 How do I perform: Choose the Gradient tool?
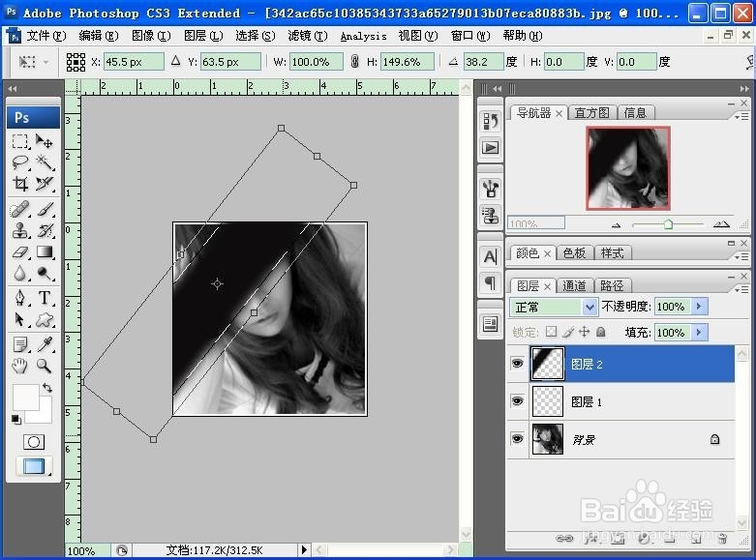[45, 252]
